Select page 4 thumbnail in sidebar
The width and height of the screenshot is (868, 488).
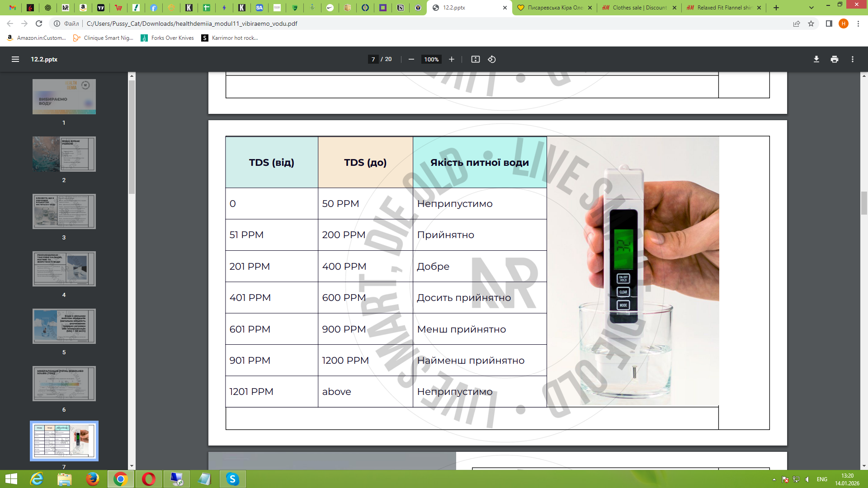point(64,269)
